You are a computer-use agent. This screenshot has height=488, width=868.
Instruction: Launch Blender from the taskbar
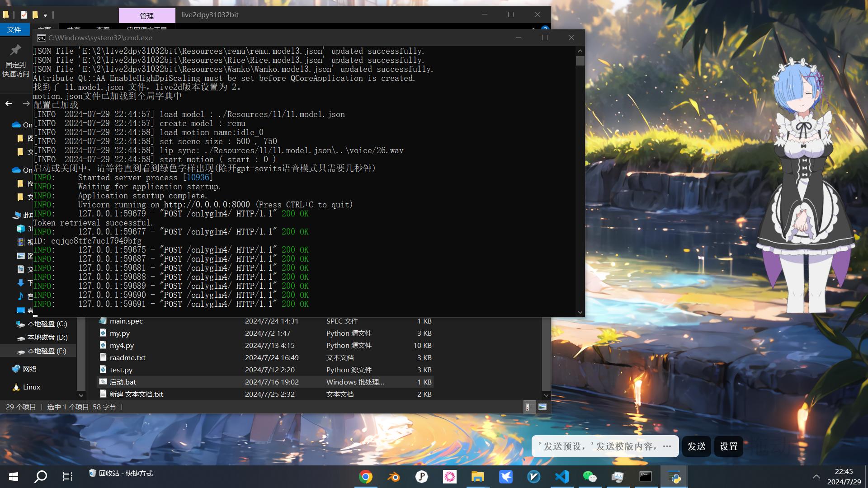[394, 477]
